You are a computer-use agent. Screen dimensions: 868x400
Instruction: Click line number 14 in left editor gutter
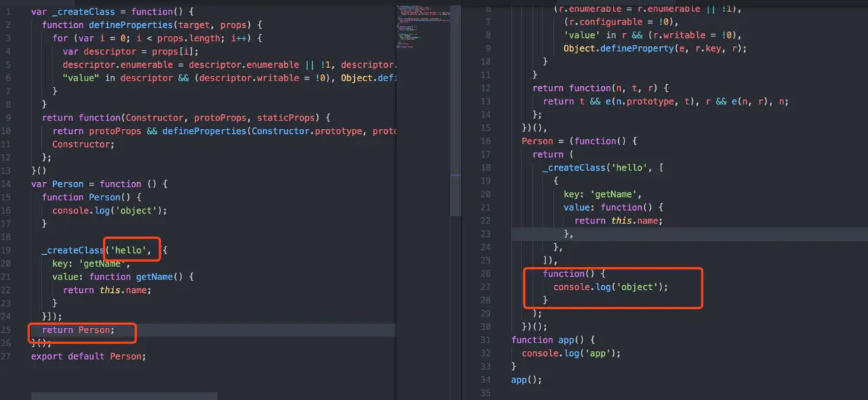[6, 184]
